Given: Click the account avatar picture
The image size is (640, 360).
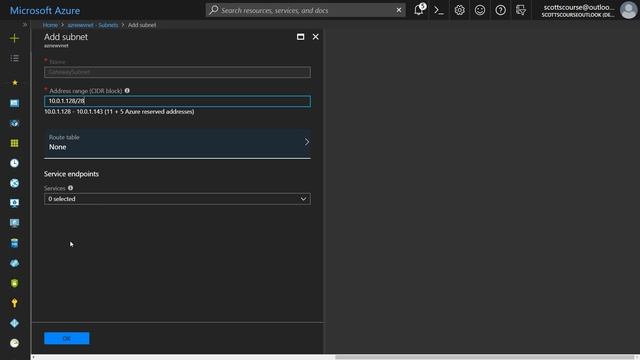Looking at the screenshot, I should [x=629, y=10].
